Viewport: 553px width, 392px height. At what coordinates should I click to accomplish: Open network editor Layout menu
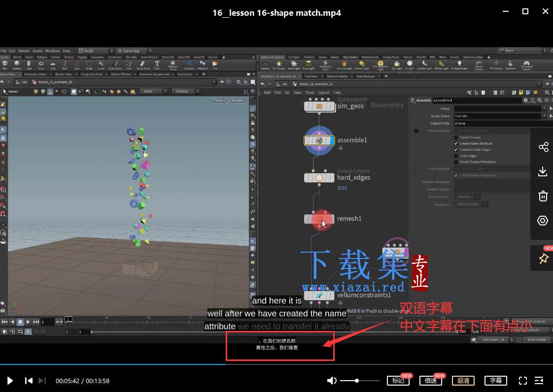pyautogui.click(x=323, y=93)
